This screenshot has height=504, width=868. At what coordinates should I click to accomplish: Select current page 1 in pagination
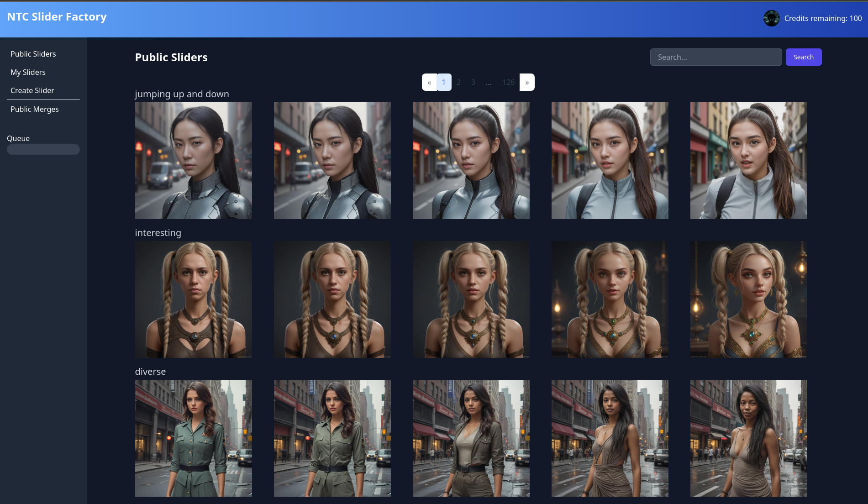coord(444,82)
